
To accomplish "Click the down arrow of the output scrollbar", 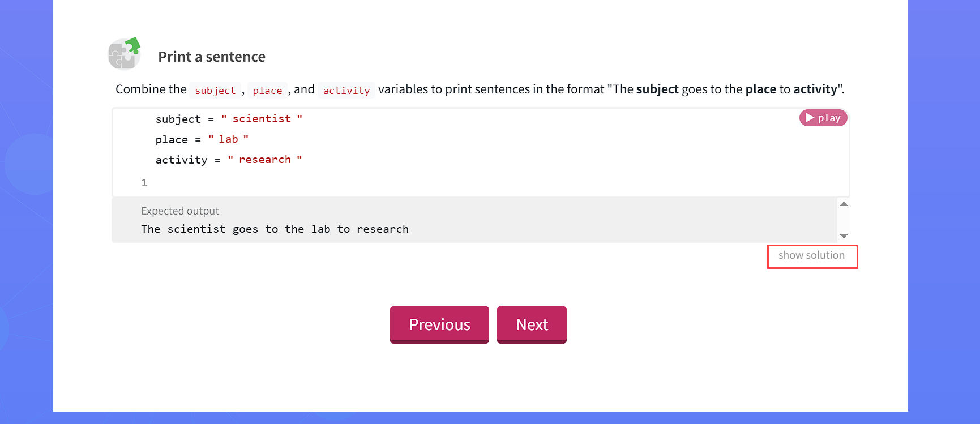I will tap(844, 235).
